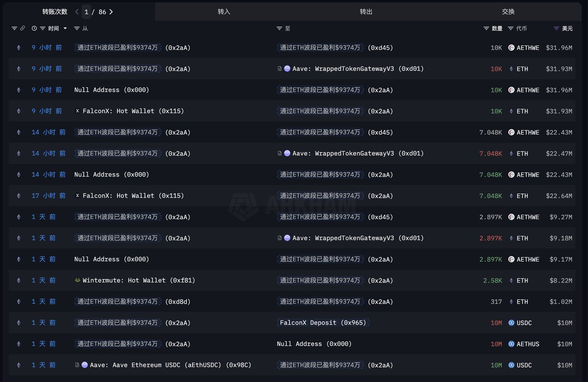The image size is (588, 382).
Task: Open the filter for the 数量 column
Action: [486, 28]
